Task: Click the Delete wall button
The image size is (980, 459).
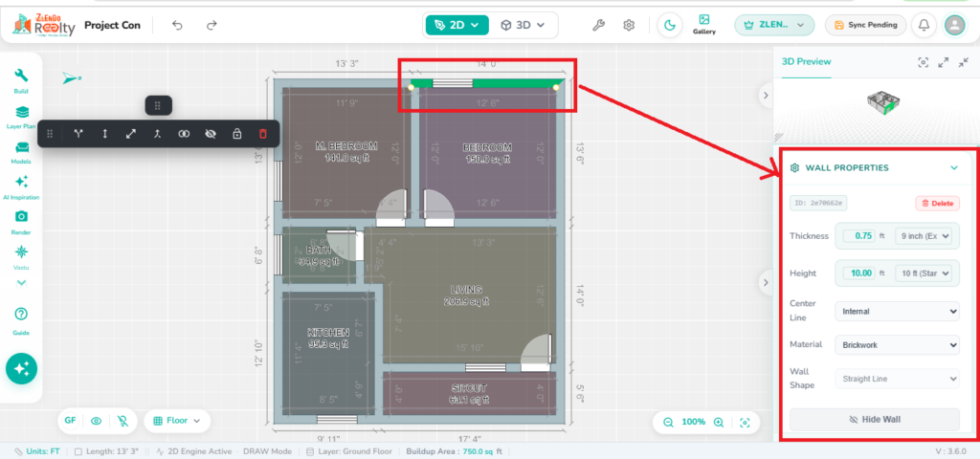Action: [x=938, y=203]
